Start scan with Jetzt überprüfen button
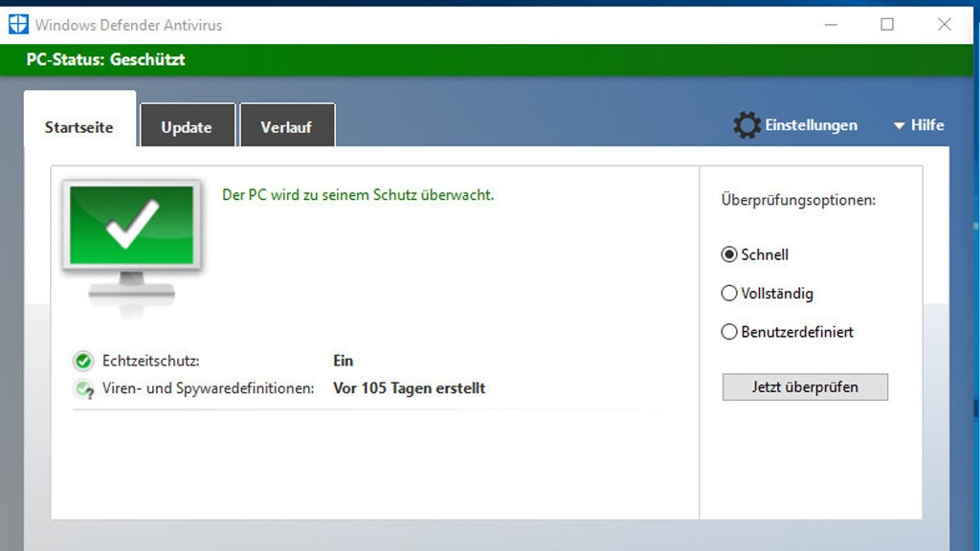Viewport: 980px width, 551px height. [805, 386]
